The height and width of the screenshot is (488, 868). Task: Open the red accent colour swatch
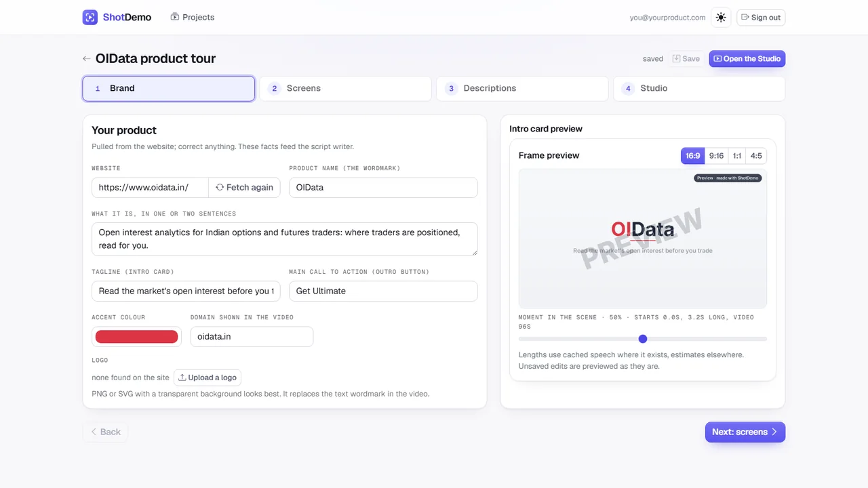coord(137,337)
